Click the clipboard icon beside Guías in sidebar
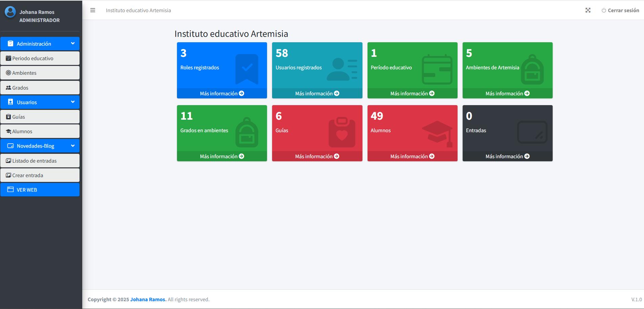Viewport: 644px width, 309px height. pos(8,117)
